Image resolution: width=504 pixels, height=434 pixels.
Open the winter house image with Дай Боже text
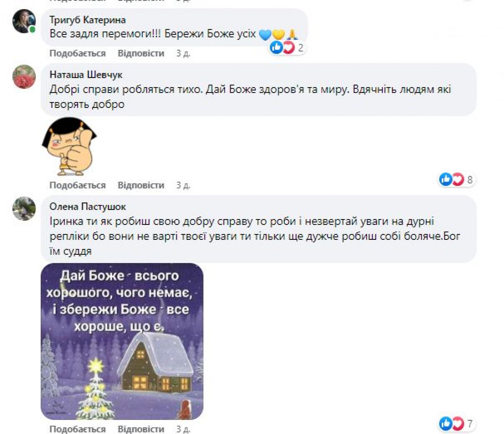[122, 341]
